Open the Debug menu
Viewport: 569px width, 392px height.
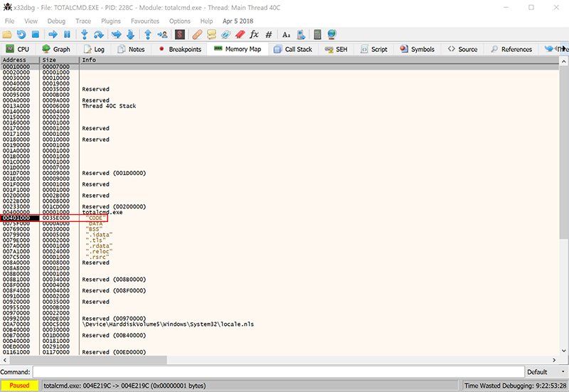tap(56, 21)
